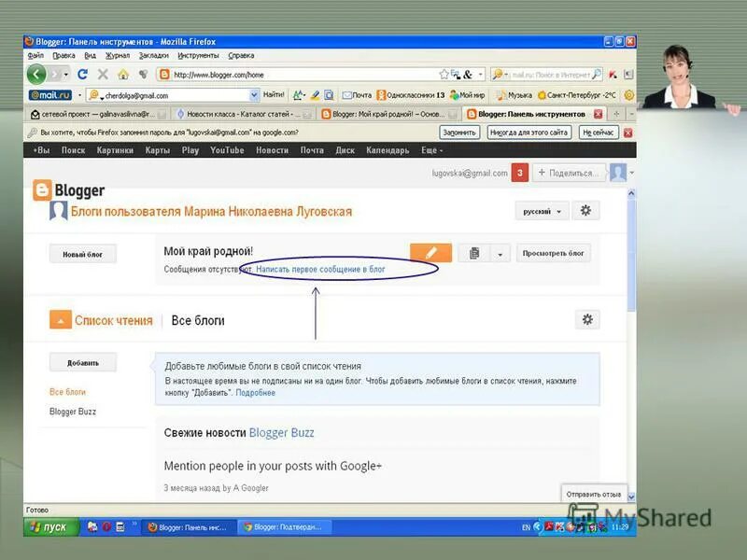Viewport: 747px width, 560px height.
Task: Open Мой мир toolbar shortcut
Action: click(467, 95)
